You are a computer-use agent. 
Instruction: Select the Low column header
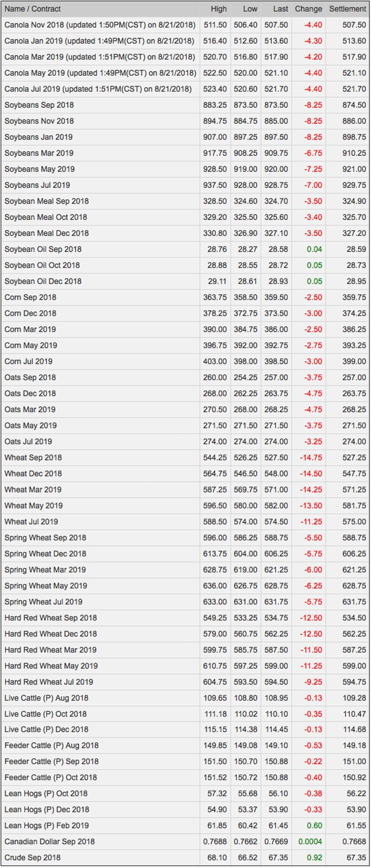tap(250, 9)
